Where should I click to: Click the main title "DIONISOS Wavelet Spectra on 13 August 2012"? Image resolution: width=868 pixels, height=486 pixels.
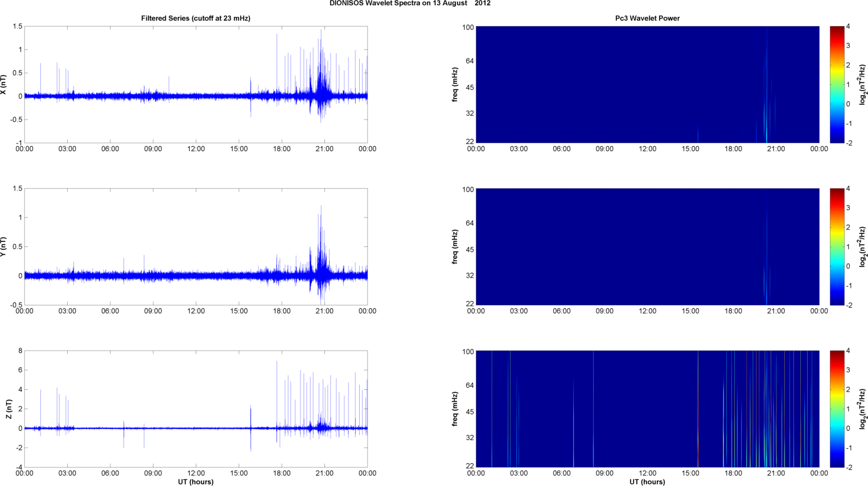410,3
